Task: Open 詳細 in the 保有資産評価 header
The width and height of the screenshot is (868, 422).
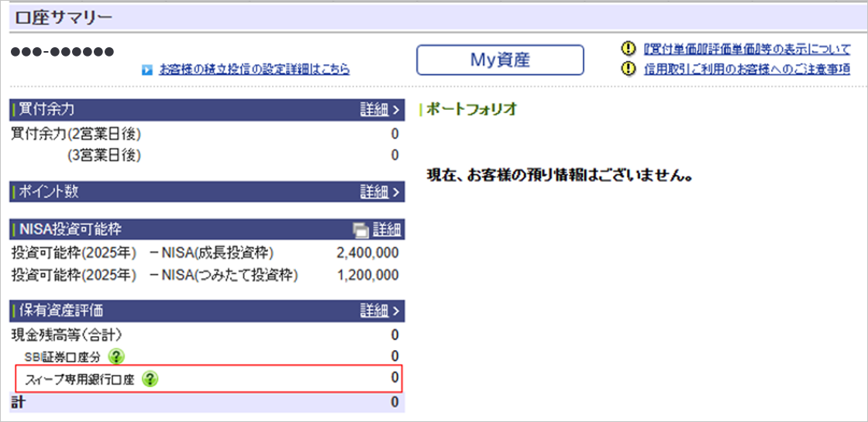Action: 374,311
